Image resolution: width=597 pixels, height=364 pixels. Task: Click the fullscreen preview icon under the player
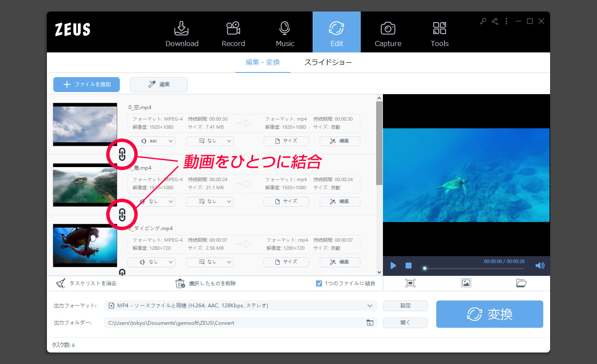[410, 283]
